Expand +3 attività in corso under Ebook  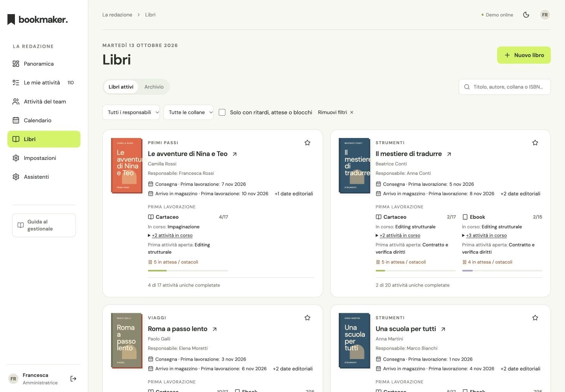[485, 236]
